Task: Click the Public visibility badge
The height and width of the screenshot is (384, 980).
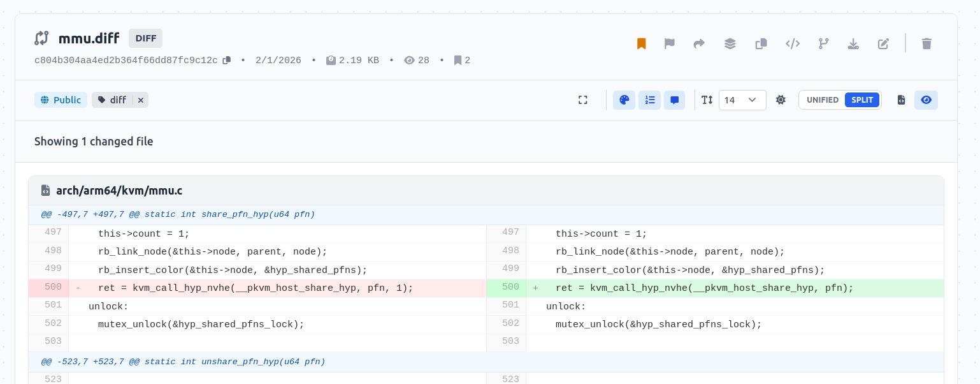Action: click(61, 100)
